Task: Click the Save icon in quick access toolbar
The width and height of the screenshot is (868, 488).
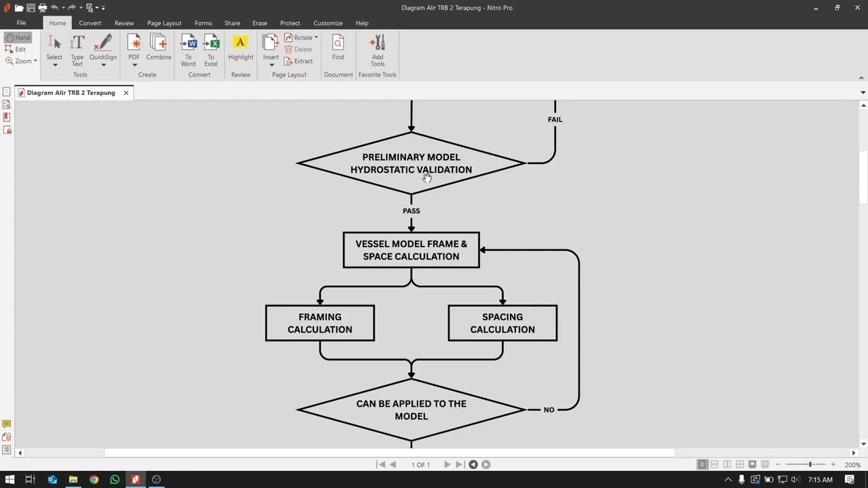Action: pyautogui.click(x=31, y=7)
